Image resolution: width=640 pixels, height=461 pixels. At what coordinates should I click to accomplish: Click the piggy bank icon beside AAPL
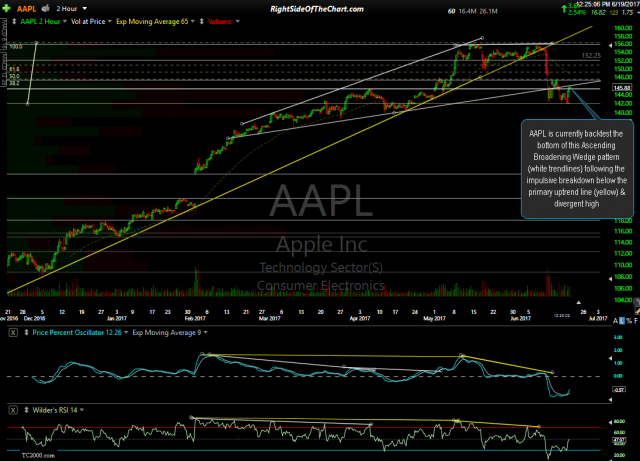click(x=46, y=8)
